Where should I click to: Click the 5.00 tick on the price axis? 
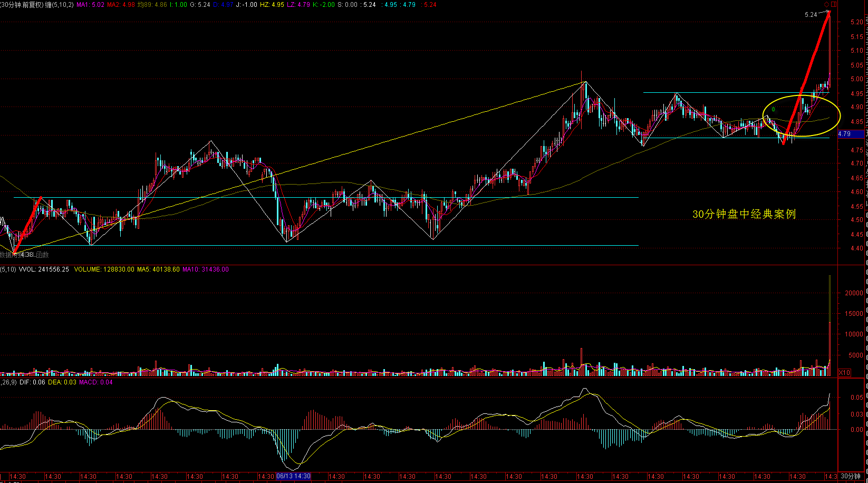tap(856, 79)
